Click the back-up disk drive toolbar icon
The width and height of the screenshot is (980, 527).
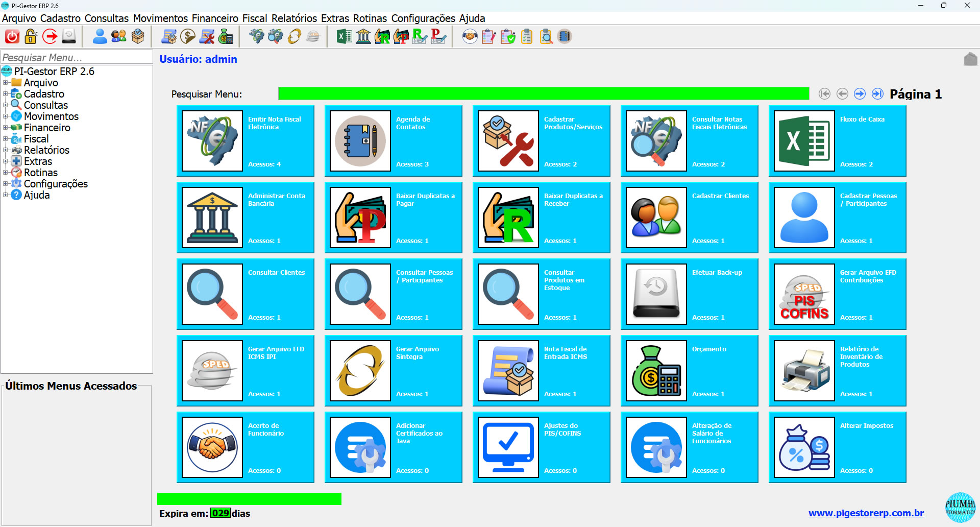tap(69, 37)
